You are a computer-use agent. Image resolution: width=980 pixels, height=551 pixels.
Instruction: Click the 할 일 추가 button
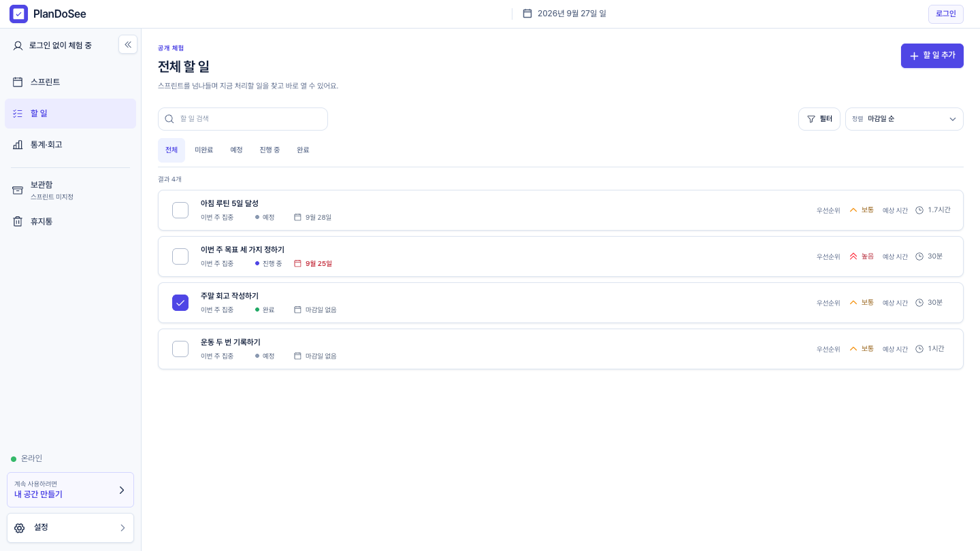click(x=932, y=56)
